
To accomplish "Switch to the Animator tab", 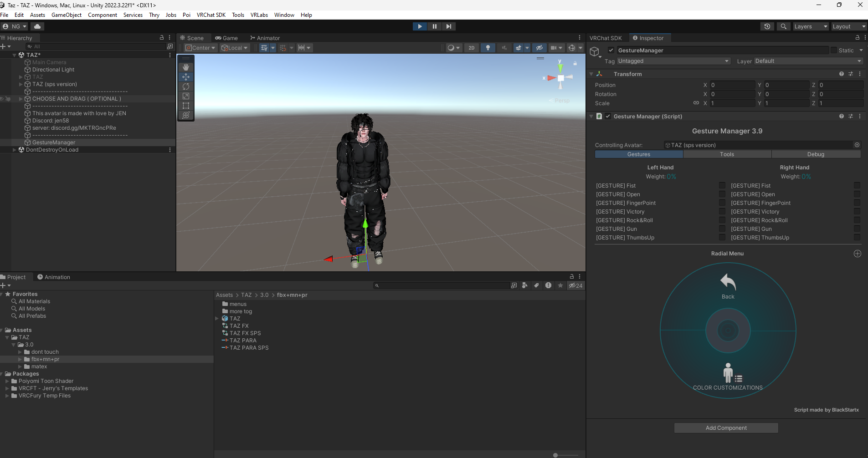I will click(x=265, y=38).
